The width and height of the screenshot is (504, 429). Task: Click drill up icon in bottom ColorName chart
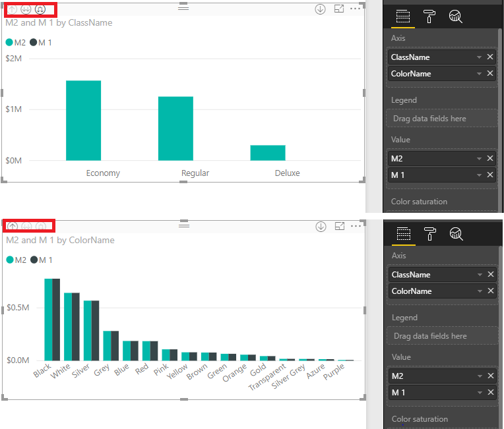(13, 227)
